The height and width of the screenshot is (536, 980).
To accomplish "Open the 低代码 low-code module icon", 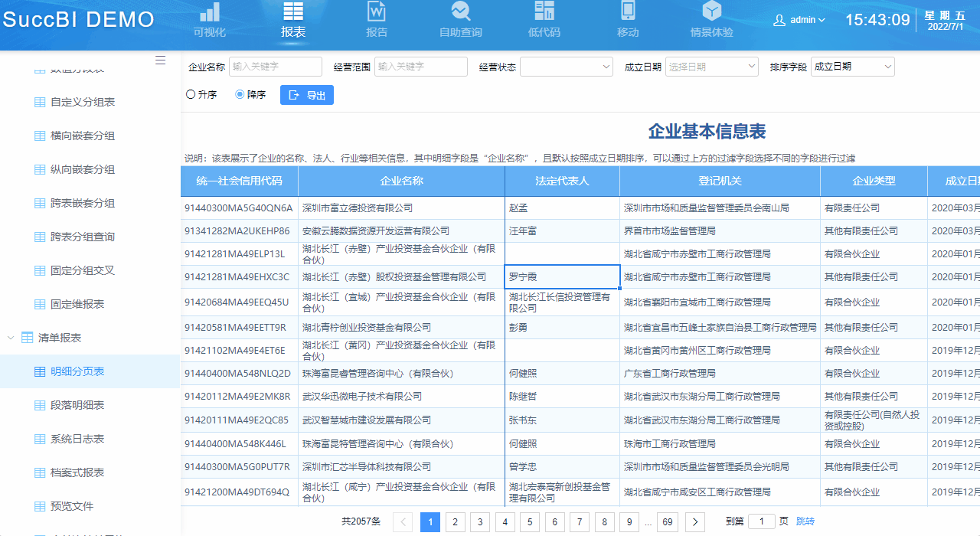I will tap(544, 11).
